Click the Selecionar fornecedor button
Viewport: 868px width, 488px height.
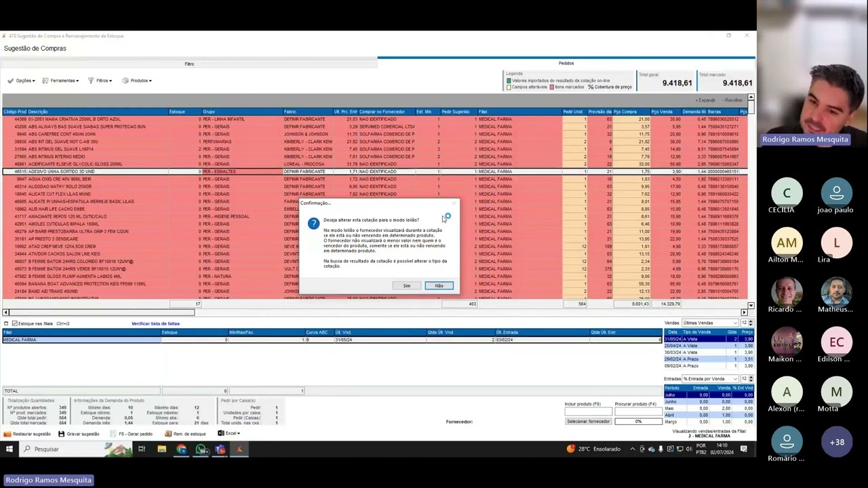[589, 422]
